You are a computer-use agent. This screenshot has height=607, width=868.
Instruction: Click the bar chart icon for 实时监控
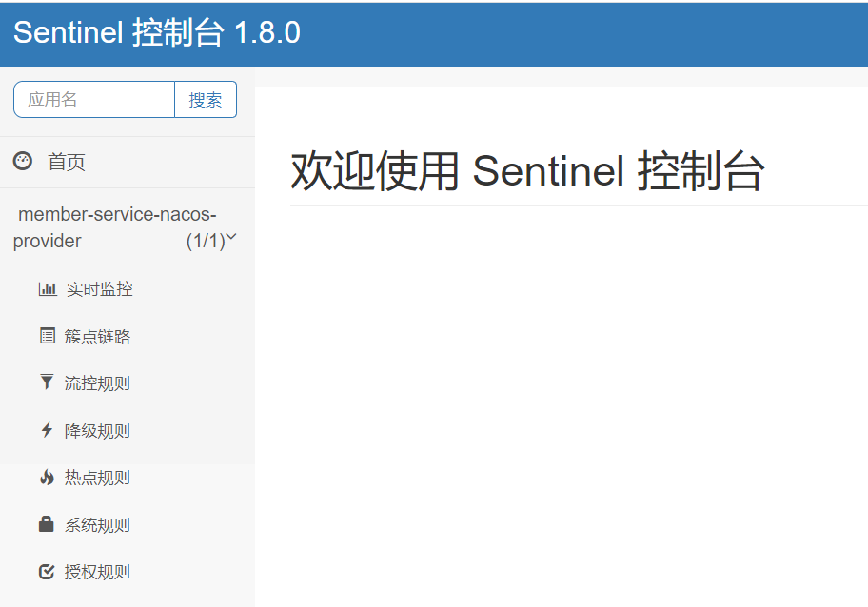pos(47,289)
